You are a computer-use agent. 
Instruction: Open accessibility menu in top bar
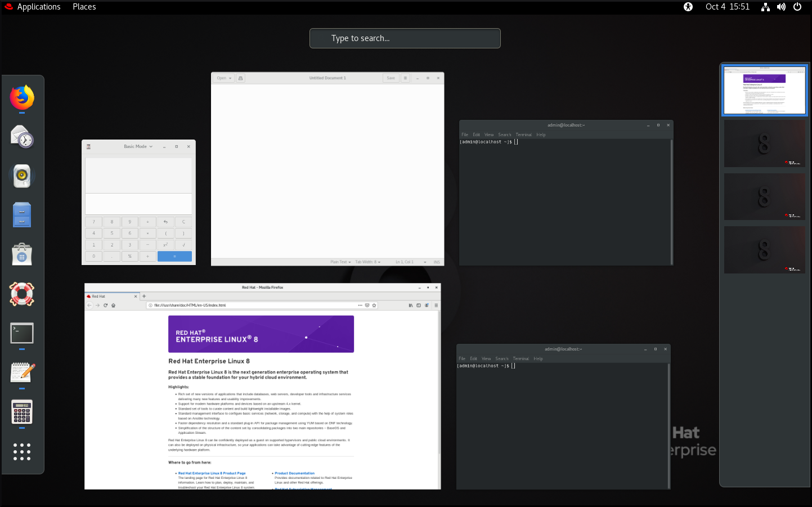click(688, 7)
